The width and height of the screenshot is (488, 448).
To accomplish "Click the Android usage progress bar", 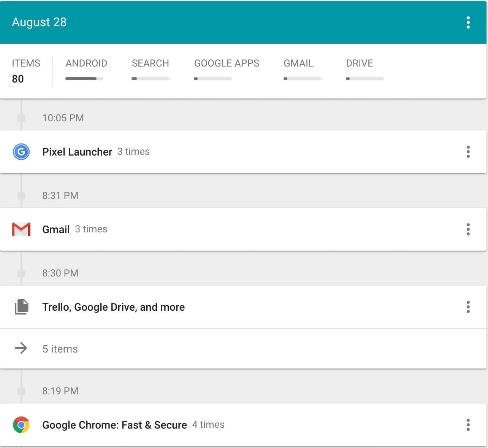I will [x=84, y=79].
